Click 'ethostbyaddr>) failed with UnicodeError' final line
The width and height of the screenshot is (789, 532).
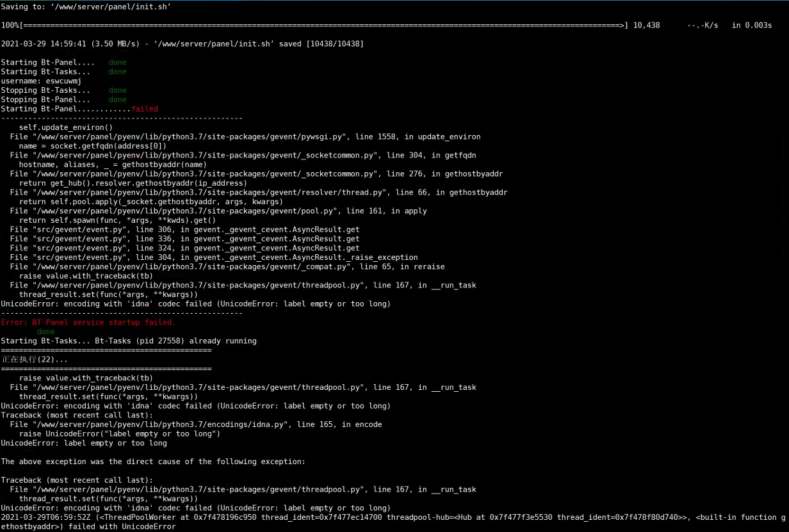click(88, 526)
